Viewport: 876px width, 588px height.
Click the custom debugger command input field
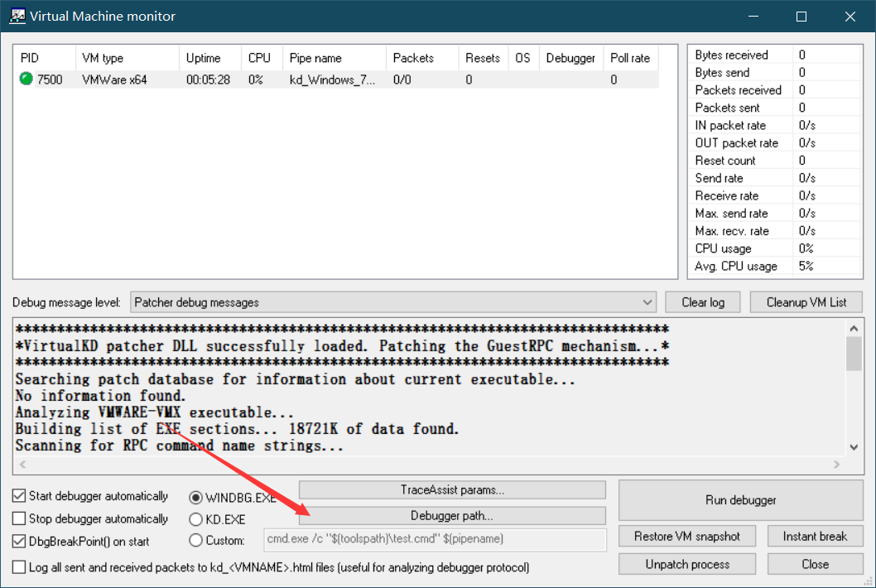point(436,539)
